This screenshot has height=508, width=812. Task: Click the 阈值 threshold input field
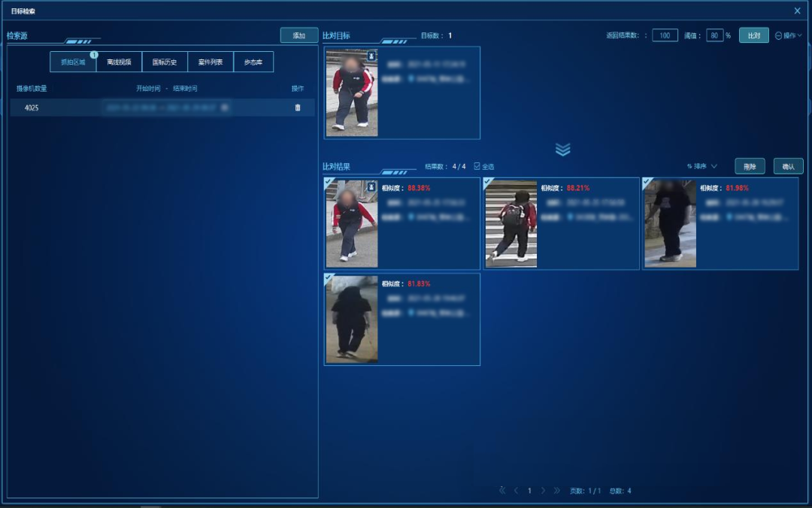[714, 35]
